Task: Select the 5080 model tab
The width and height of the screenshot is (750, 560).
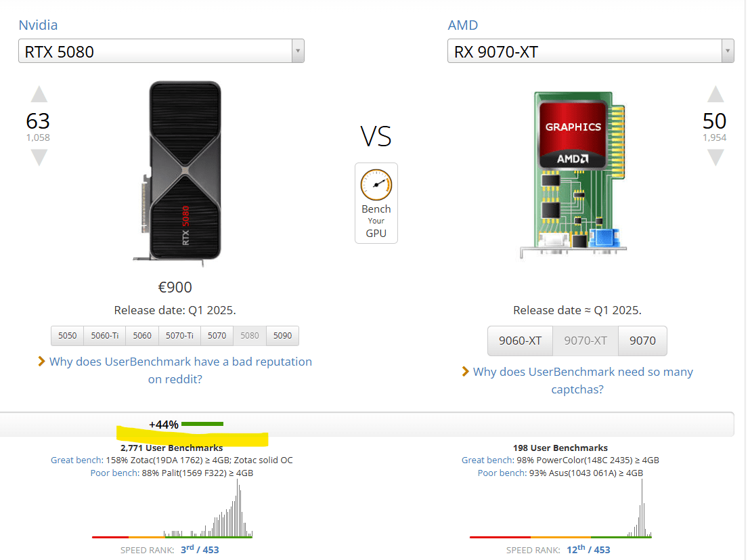Action: 250,335
